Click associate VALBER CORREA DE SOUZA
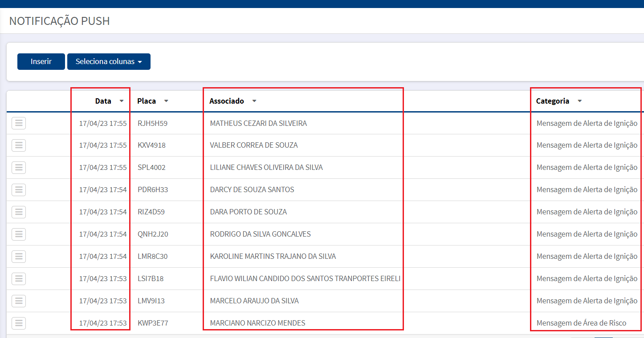This screenshot has height=338, width=644. point(254,145)
